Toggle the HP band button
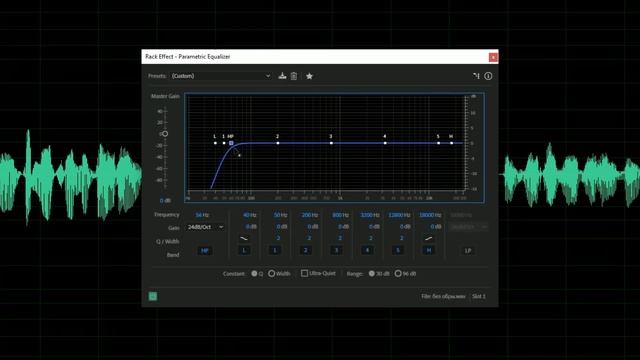640x360 pixels. (x=205, y=251)
